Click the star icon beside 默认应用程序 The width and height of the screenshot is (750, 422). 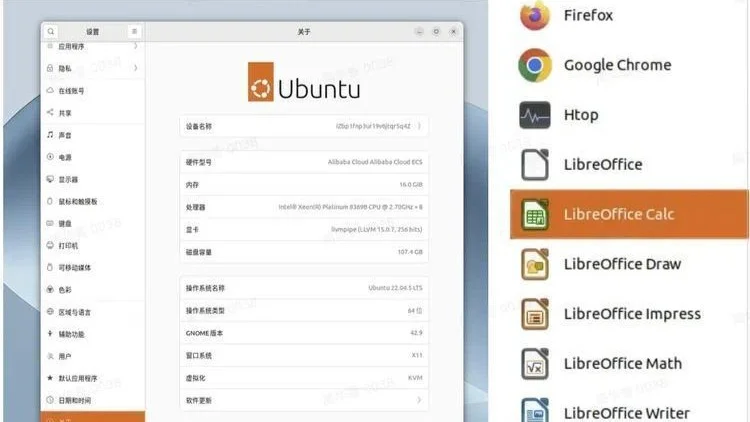tap(50, 378)
